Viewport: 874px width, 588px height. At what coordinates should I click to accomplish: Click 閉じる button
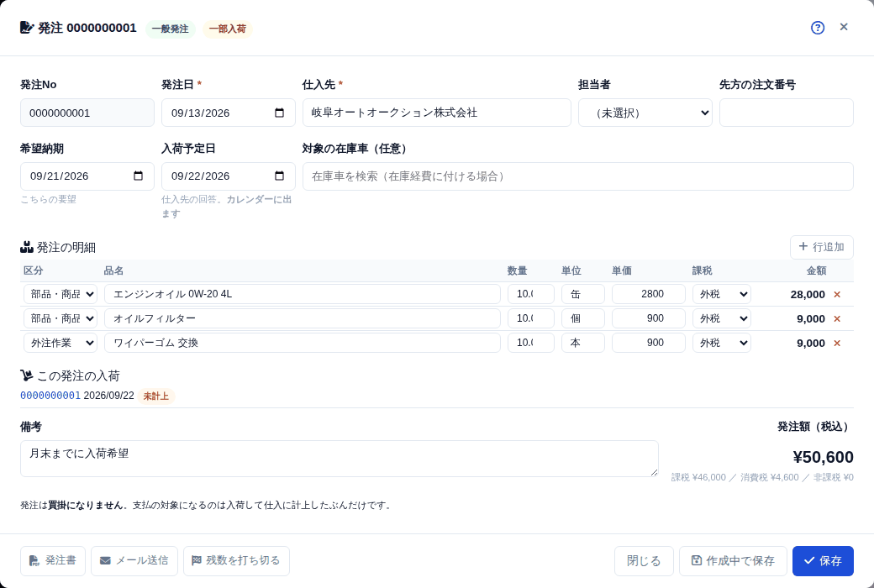pyautogui.click(x=644, y=560)
